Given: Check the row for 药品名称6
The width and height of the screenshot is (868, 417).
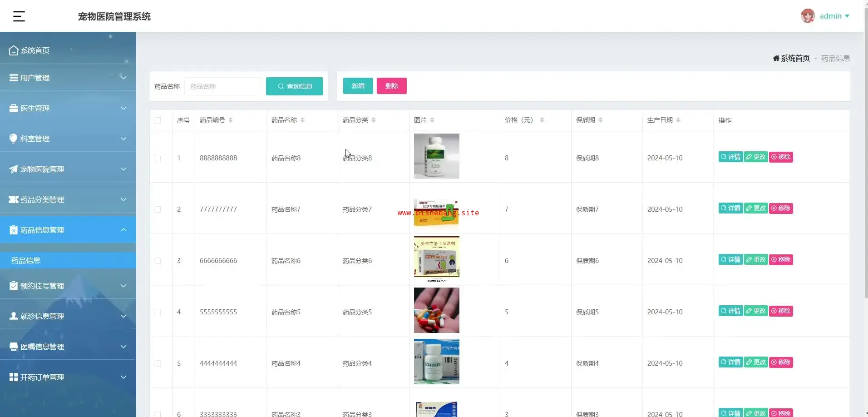Looking at the screenshot, I should (x=158, y=261).
